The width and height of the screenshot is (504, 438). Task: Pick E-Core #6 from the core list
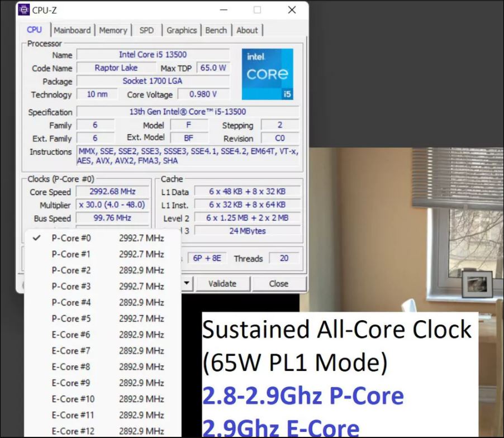103,335
